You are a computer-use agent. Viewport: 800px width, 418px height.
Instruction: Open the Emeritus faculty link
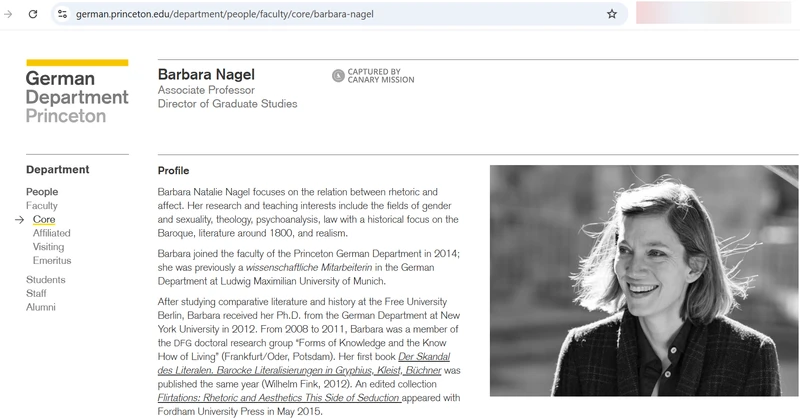pyautogui.click(x=52, y=261)
